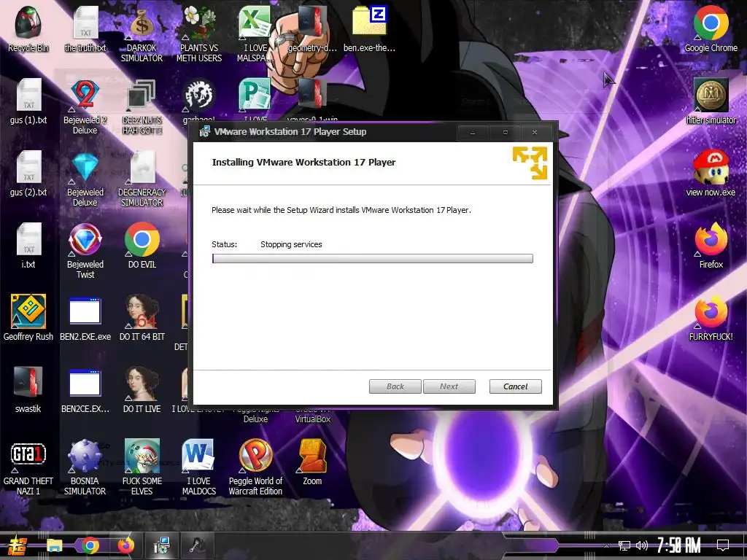The width and height of the screenshot is (747, 560).
Task: Select the i.txt file icon
Action: coord(28,246)
